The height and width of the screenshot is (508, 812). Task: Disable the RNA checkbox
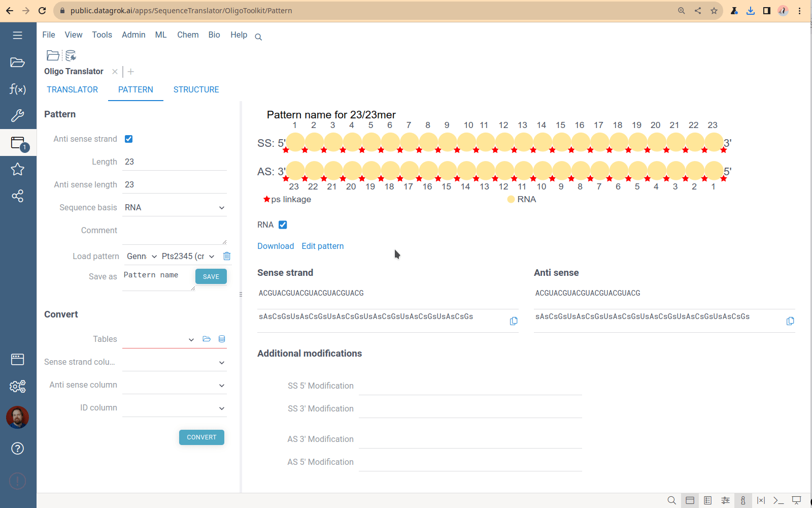pos(282,225)
